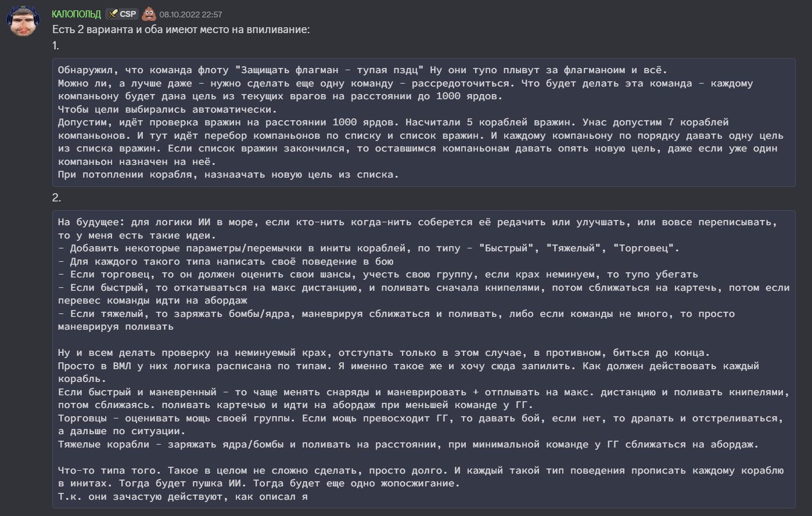The image size is (812, 516).
Task: Click the line starting 'Тяжелые корабли'
Action: tap(408, 445)
